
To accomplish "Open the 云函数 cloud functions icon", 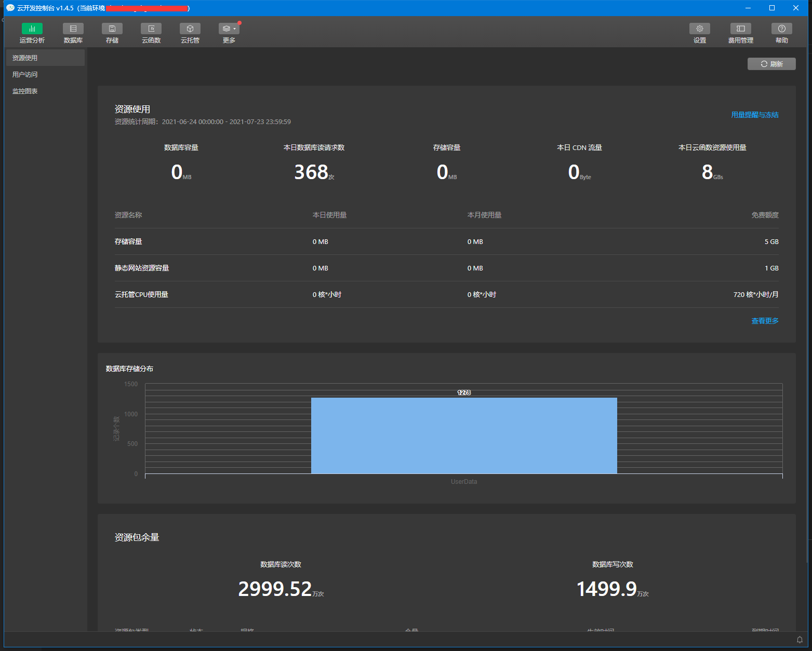I will [151, 33].
